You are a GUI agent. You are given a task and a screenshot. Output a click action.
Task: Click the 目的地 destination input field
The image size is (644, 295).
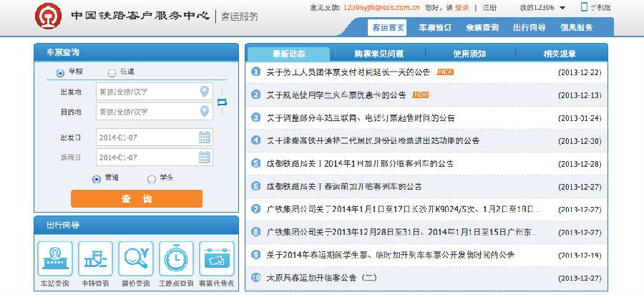point(155,112)
